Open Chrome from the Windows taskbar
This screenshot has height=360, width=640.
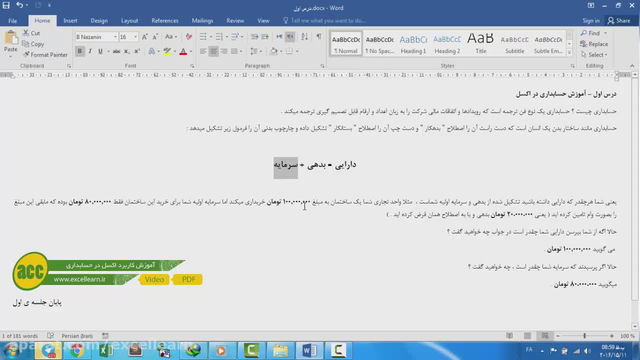(77, 351)
